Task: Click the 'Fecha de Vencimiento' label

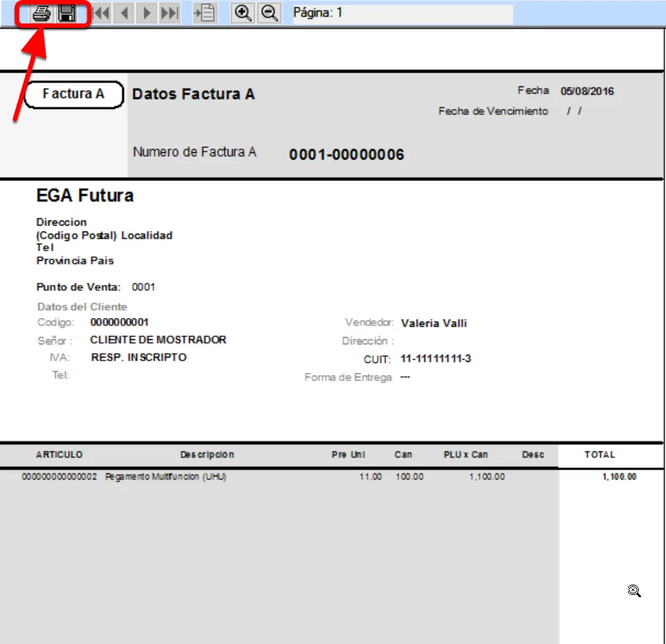Action: pos(493,111)
